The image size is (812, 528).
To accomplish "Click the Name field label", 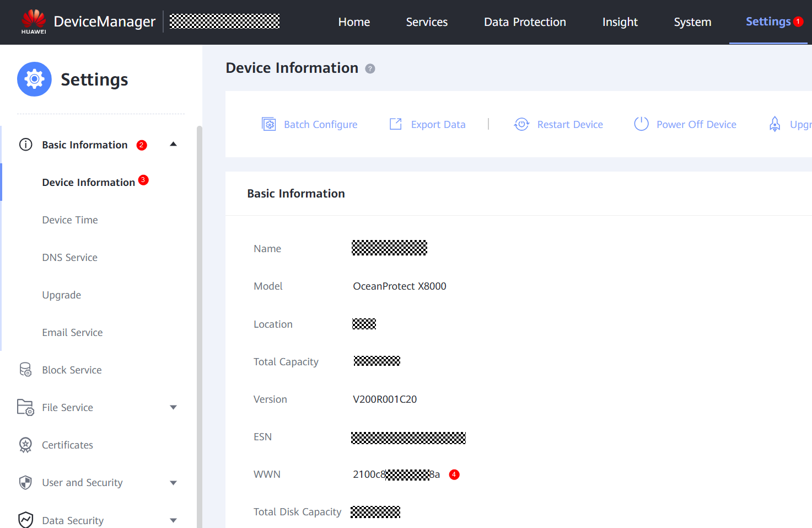I will [x=267, y=248].
